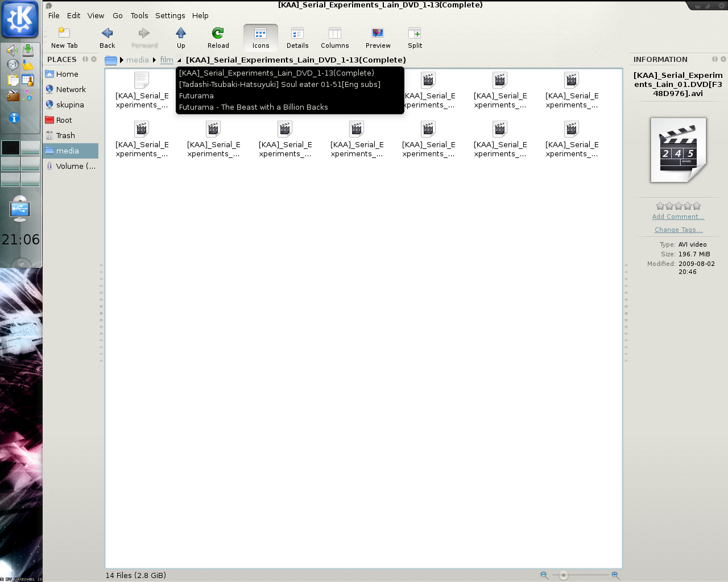Open Network in Places panel

71,89
